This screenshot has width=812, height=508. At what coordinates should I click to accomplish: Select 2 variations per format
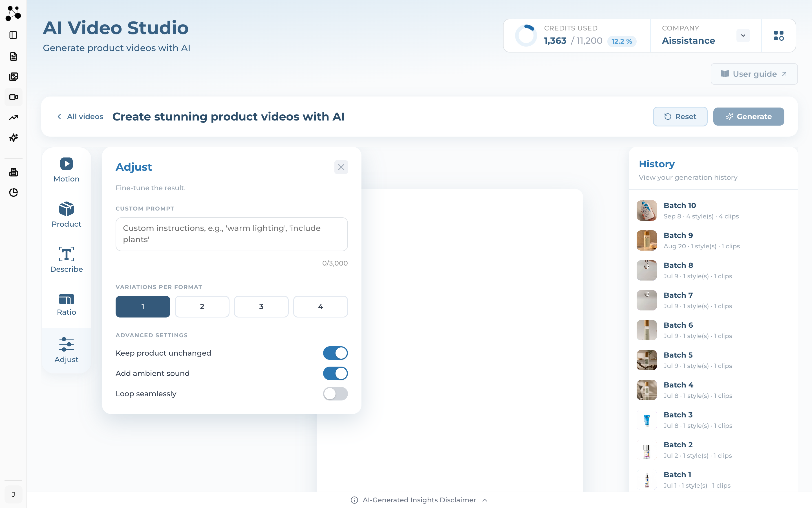(x=202, y=306)
